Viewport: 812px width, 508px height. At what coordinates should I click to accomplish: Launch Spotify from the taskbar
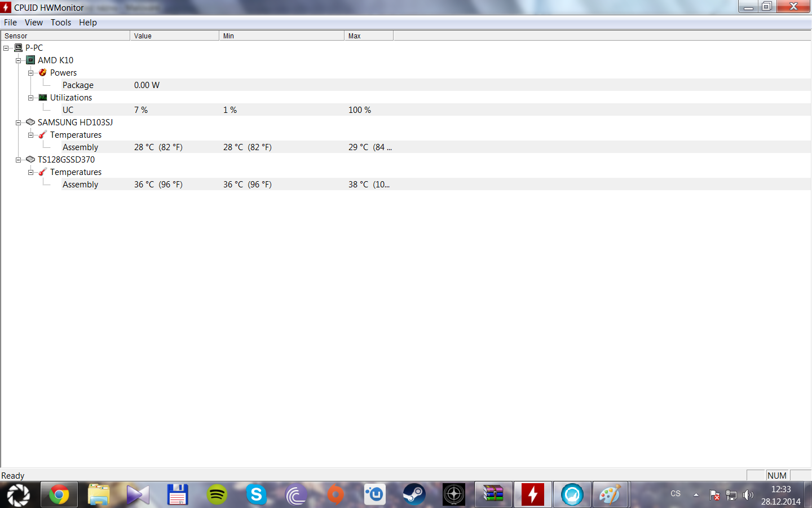(217, 495)
